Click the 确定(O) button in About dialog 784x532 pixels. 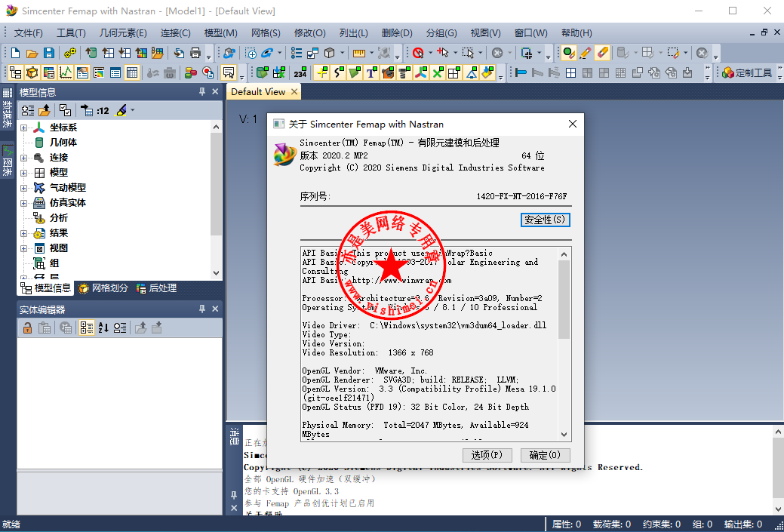click(x=545, y=455)
